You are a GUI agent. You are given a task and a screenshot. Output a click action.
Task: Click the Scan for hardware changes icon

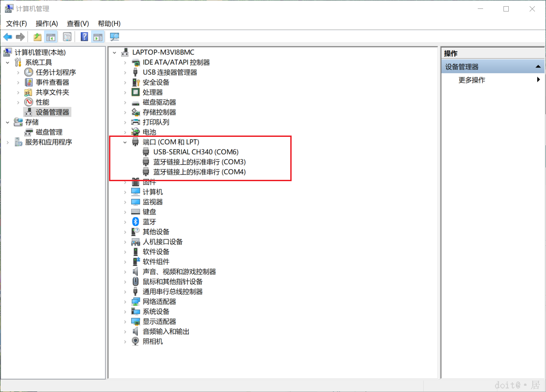114,37
